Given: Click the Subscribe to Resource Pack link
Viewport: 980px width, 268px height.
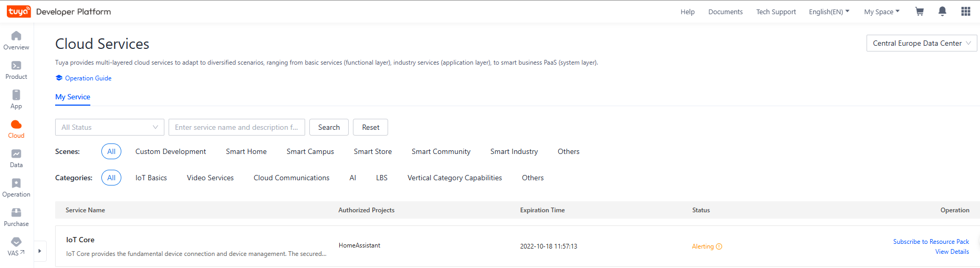Looking at the screenshot, I should 931,242.
